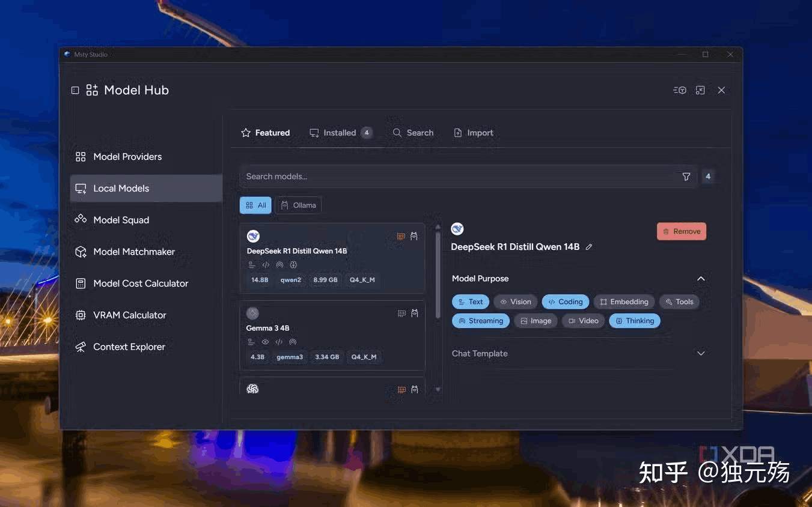The image size is (812, 507).
Task: Click the model list icon in the header
Action: tap(680, 90)
